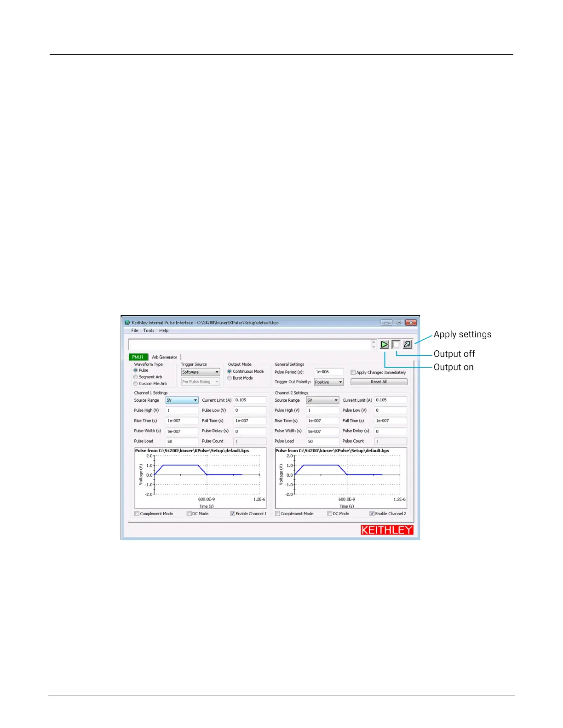Open the Tools menu
The image size is (563, 728).
click(x=149, y=330)
